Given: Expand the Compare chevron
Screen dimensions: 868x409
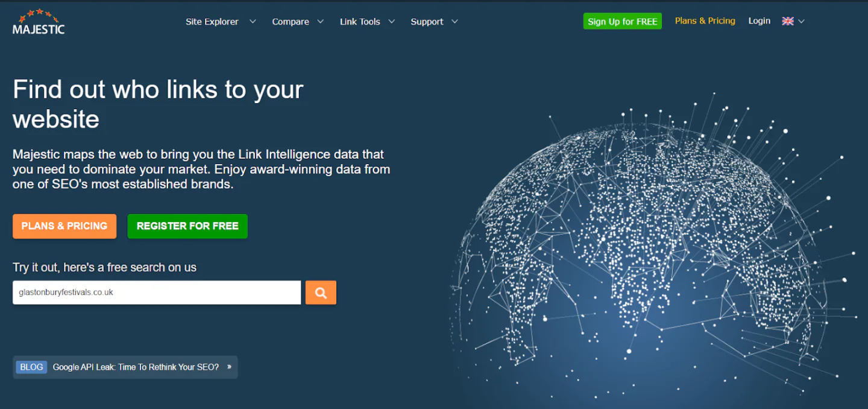Looking at the screenshot, I should pos(321,22).
